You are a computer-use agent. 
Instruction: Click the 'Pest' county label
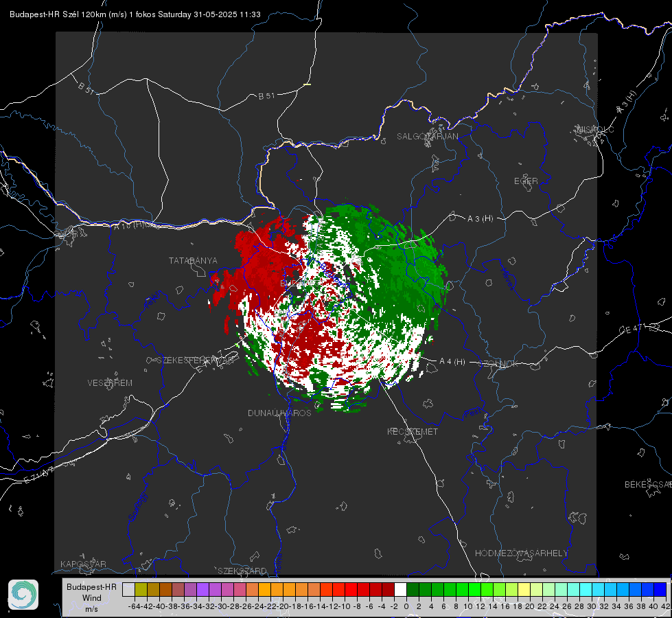click(473, 413)
